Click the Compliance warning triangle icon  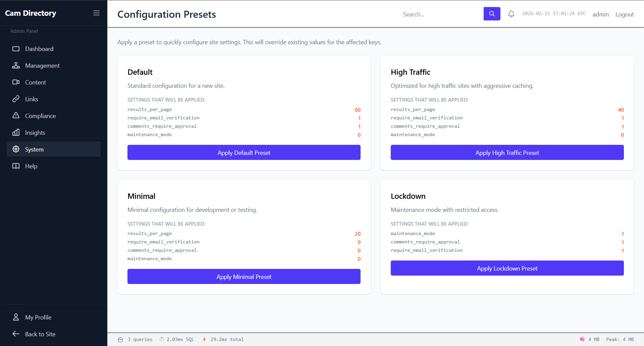pos(16,116)
